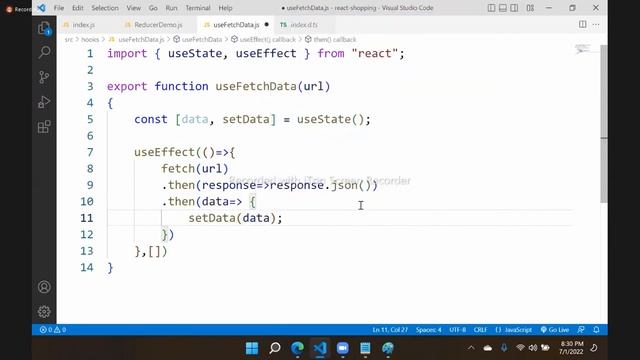Click the microphone icon in system tray
The height and width of the screenshot is (360, 640).
point(504,348)
